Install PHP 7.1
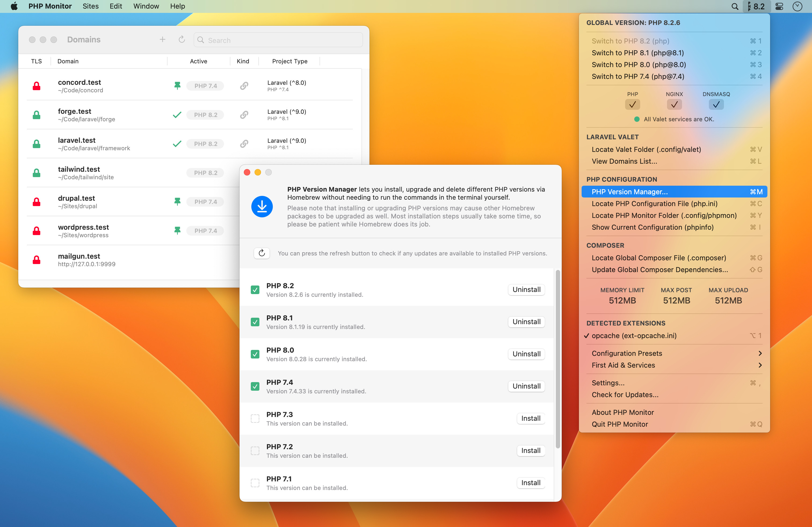This screenshot has height=527, width=812. click(531, 483)
